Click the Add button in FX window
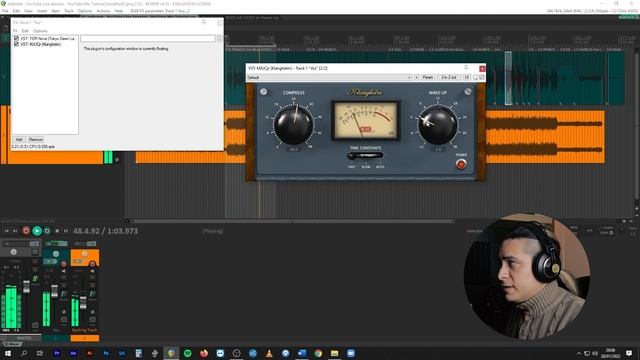The image size is (640, 360). click(x=19, y=140)
